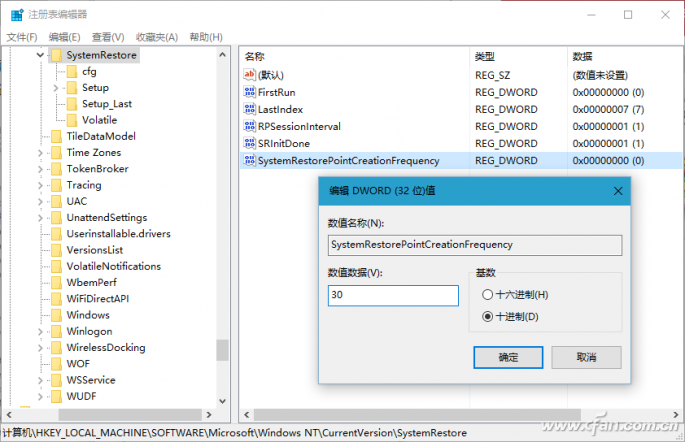Close the 编辑 DWORD dialog with X
The width and height of the screenshot is (685, 442).
coord(618,191)
